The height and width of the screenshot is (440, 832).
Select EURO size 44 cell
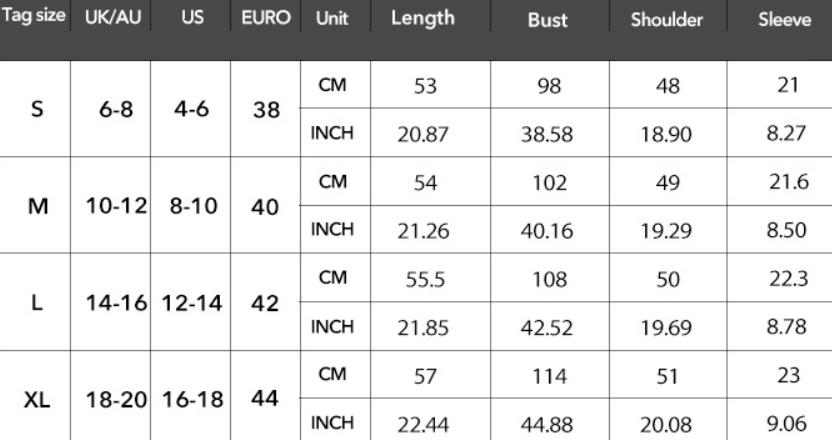point(265,399)
